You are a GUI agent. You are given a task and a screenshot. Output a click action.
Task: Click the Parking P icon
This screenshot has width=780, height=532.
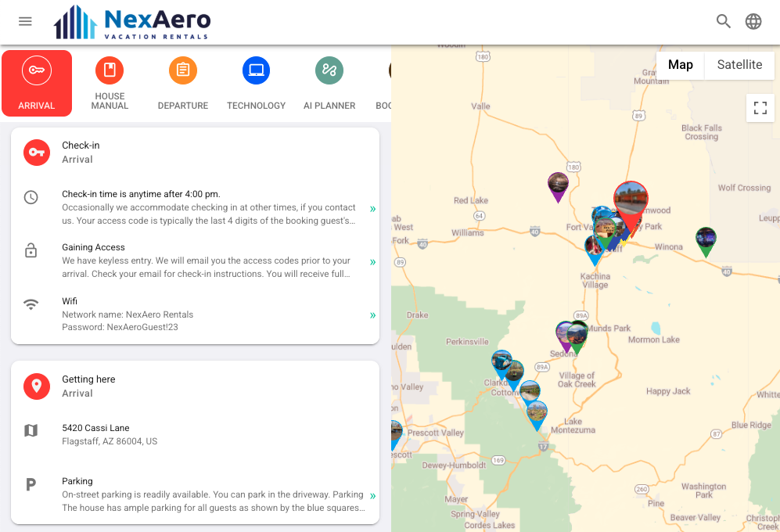click(31, 486)
